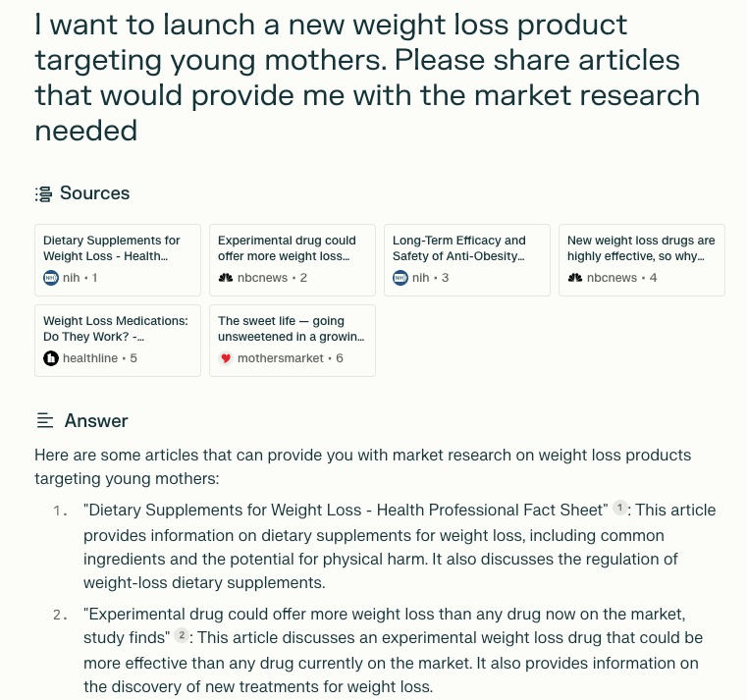
Task: Open the Weight Loss Medications: Do They Work card
Action: click(x=118, y=341)
